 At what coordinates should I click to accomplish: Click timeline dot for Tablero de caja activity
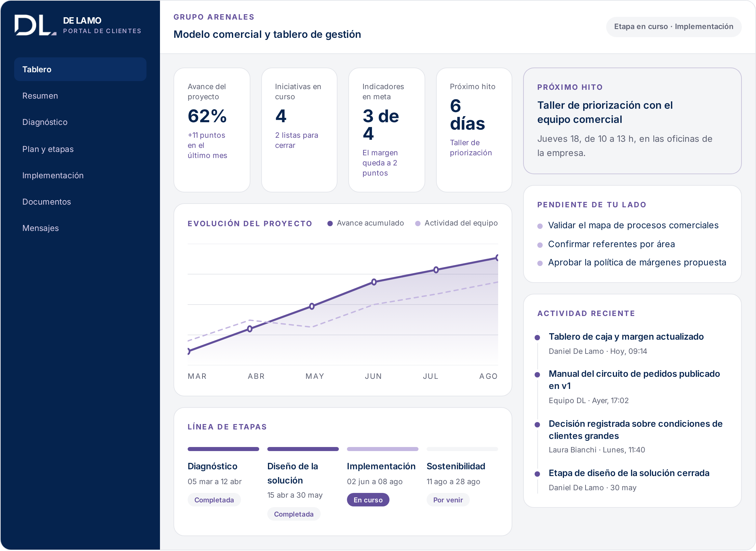(x=537, y=338)
